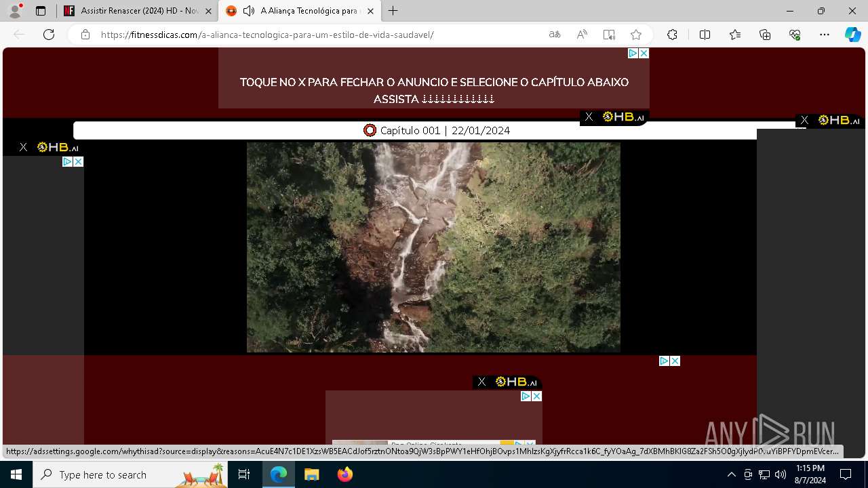
Task: Open Browser essentials heart icon
Action: click(x=795, y=35)
